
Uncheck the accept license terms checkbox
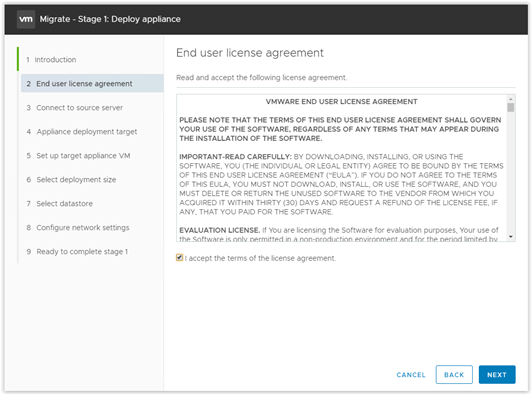click(179, 258)
